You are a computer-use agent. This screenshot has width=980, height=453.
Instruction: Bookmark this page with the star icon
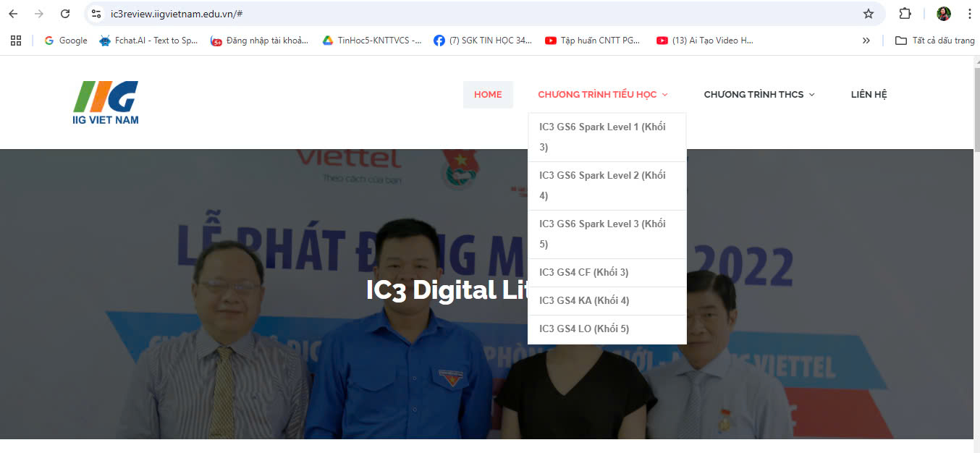pyautogui.click(x=869, y=14)
